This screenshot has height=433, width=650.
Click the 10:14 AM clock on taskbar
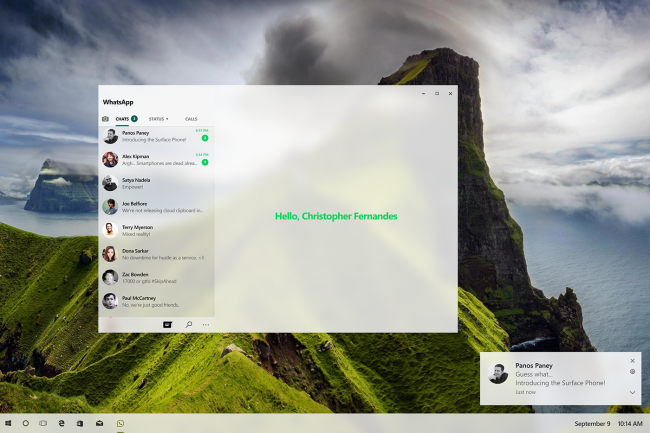pyautogui.click(x=630, y=423)
